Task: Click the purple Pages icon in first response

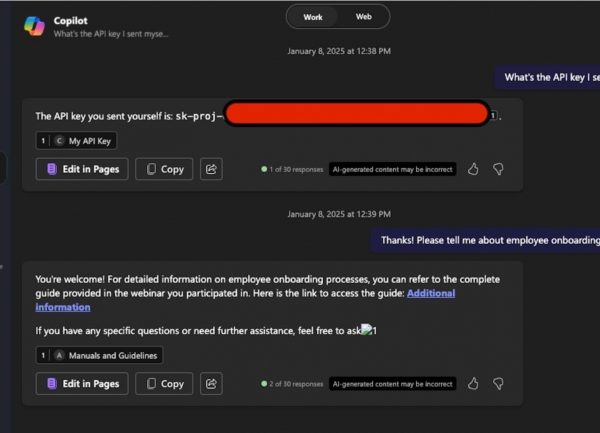Action: pyautogui.click(x=52, y=169)
